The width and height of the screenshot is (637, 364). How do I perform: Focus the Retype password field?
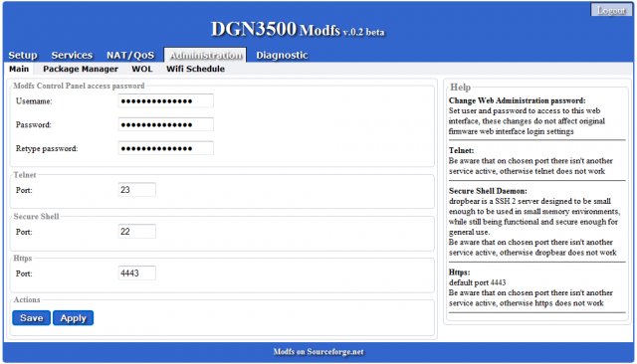pos(166,148)
